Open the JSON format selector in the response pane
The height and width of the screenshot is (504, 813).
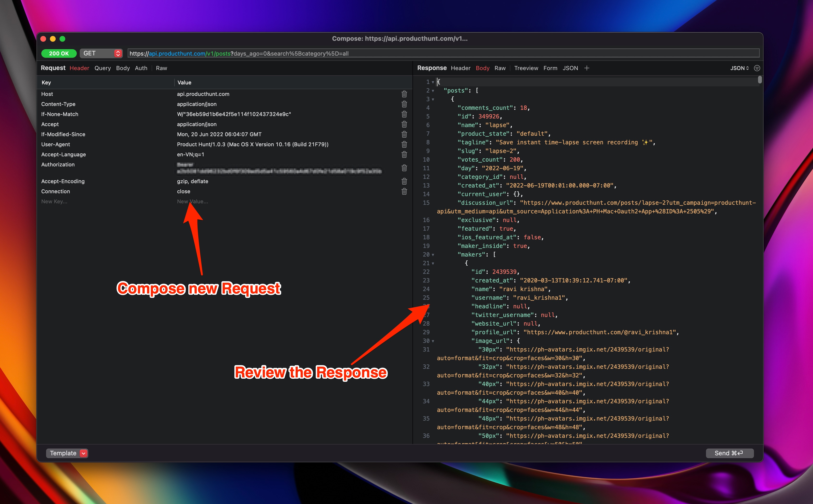pos(739,68)
